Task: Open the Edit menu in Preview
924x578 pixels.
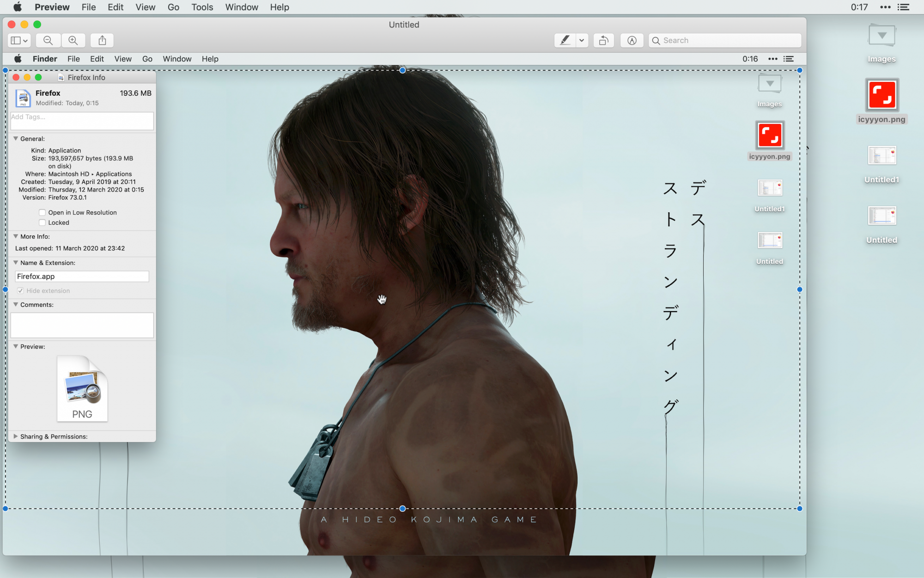Action: click(x=115, y=7)
